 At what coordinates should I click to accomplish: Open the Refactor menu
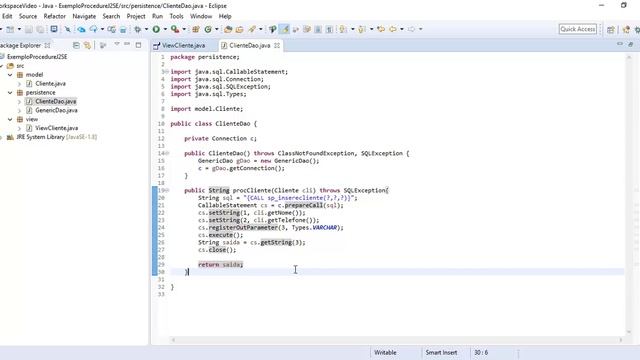(x=55, y=16)
